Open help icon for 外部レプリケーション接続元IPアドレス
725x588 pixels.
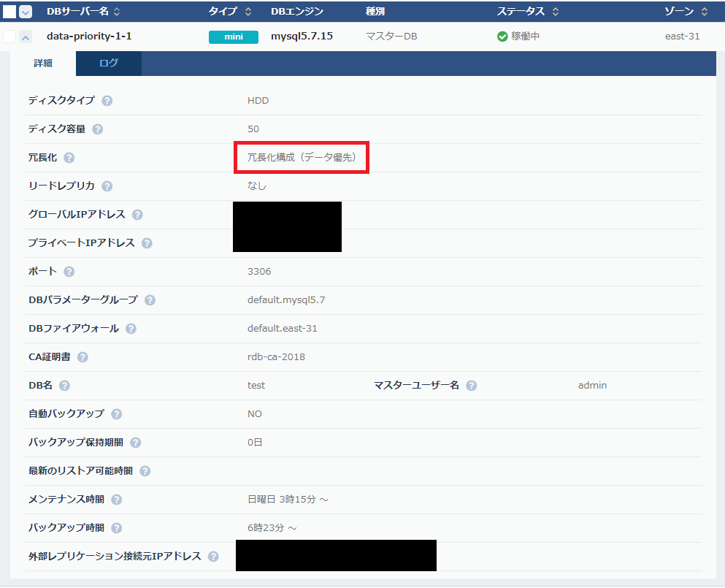coord(213,557)
